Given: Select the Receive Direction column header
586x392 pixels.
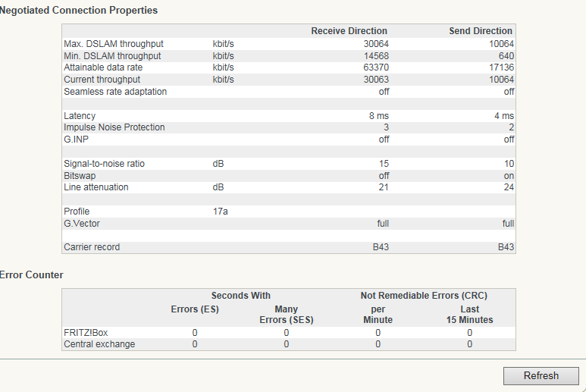Looking at the screenshot, I should (349, 31).
